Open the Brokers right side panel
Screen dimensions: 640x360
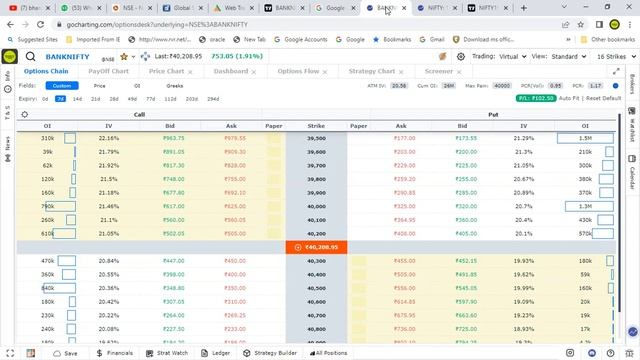click(x=632, y=84)
